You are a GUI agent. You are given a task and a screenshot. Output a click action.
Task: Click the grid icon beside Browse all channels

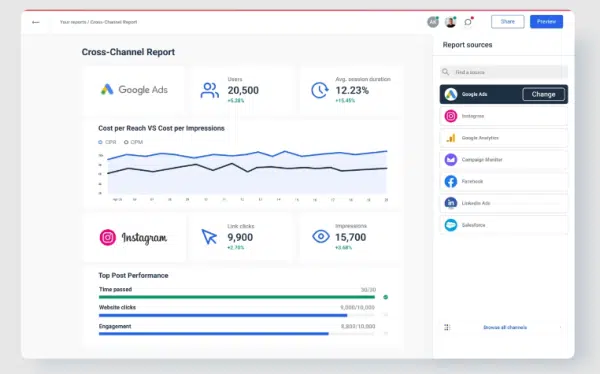(x=447, y=327)
